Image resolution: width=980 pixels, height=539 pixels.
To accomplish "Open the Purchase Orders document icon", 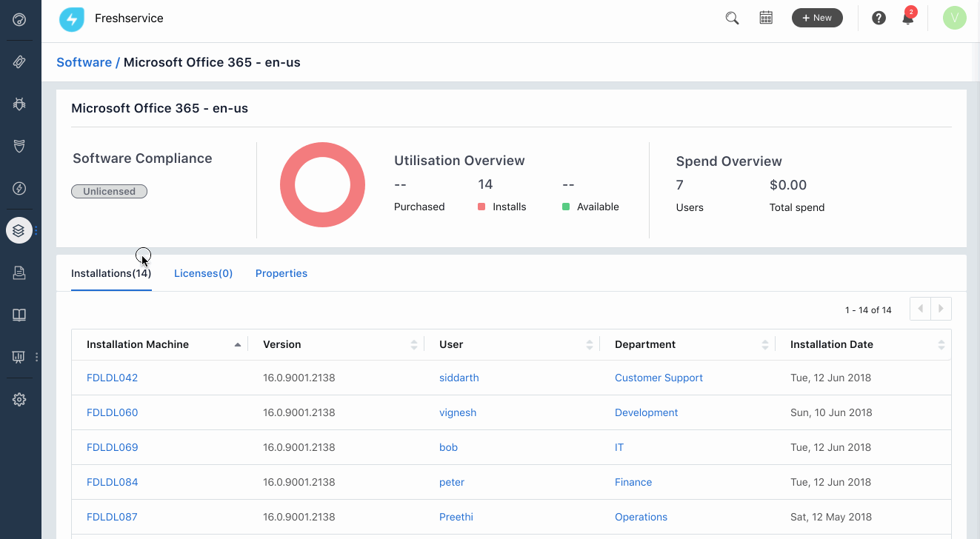I will [19, 272].
